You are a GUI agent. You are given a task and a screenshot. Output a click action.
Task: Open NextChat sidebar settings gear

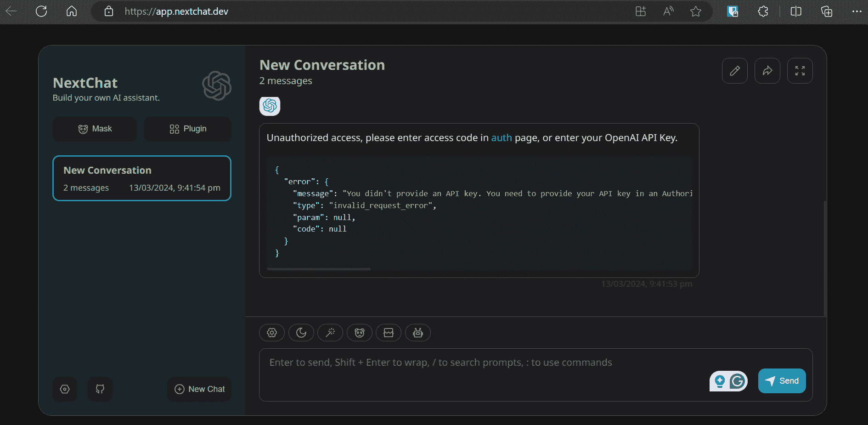[x=65, y=389]
